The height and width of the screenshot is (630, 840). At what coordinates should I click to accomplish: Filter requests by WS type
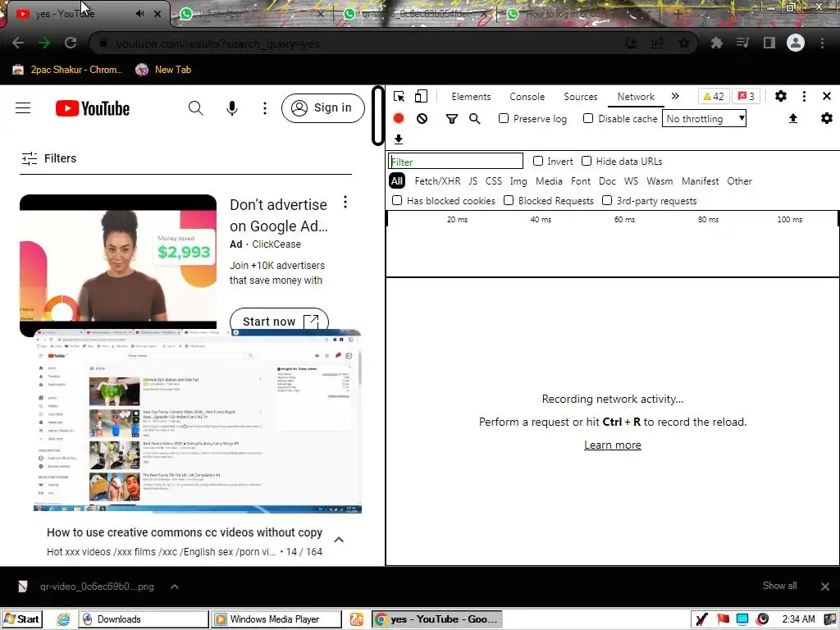(631, 181)
